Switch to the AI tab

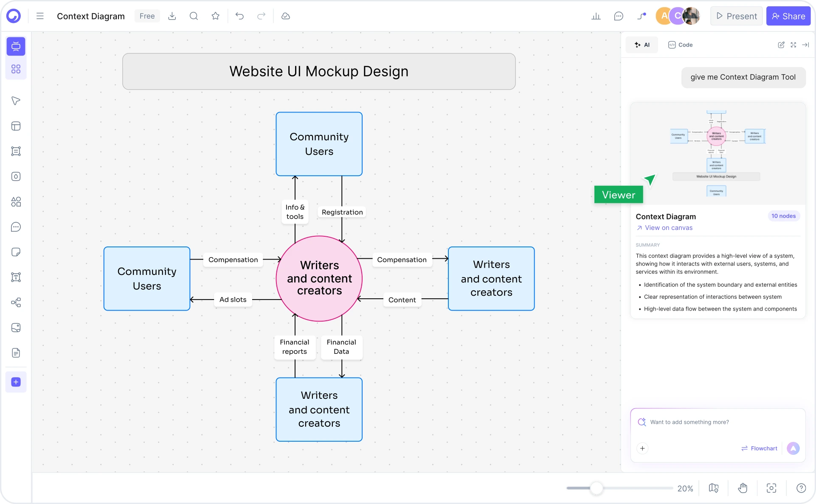642,45
